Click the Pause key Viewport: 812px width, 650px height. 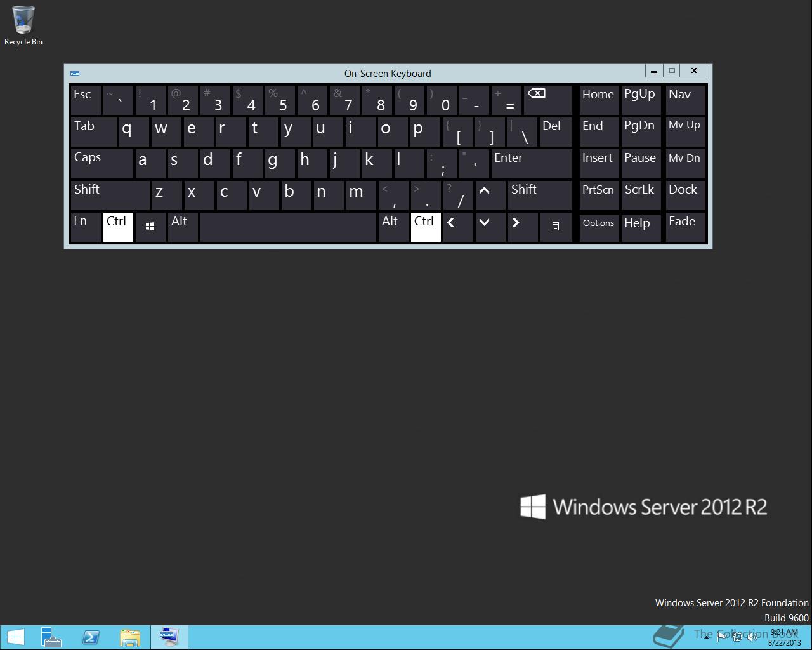pyautogui.click(x=641, y=164)
